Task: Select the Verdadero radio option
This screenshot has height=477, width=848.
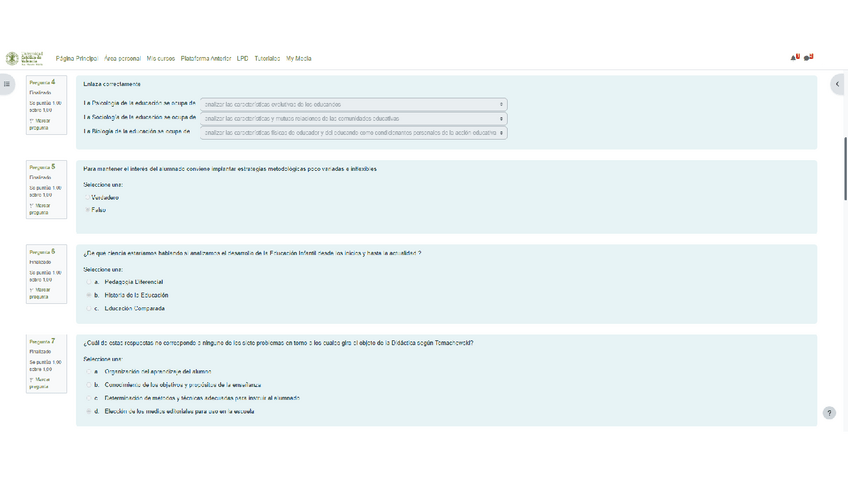Action: (88, 198)
